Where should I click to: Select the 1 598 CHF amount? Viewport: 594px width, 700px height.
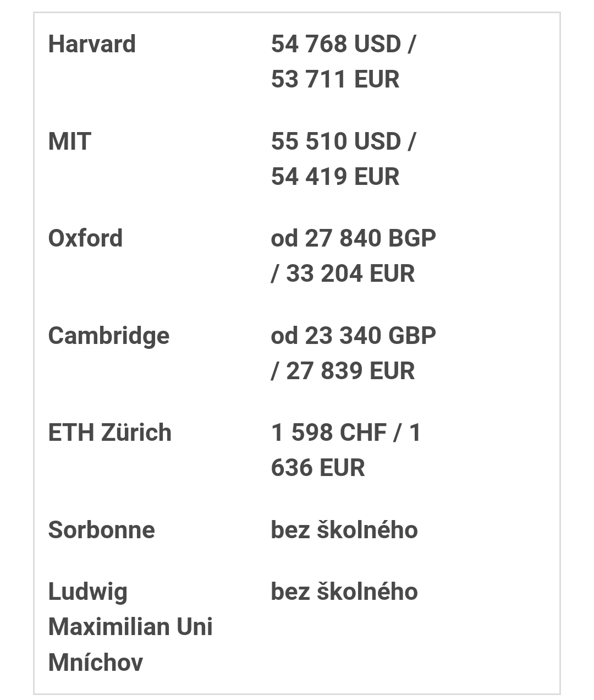click(x=328, y=433)
